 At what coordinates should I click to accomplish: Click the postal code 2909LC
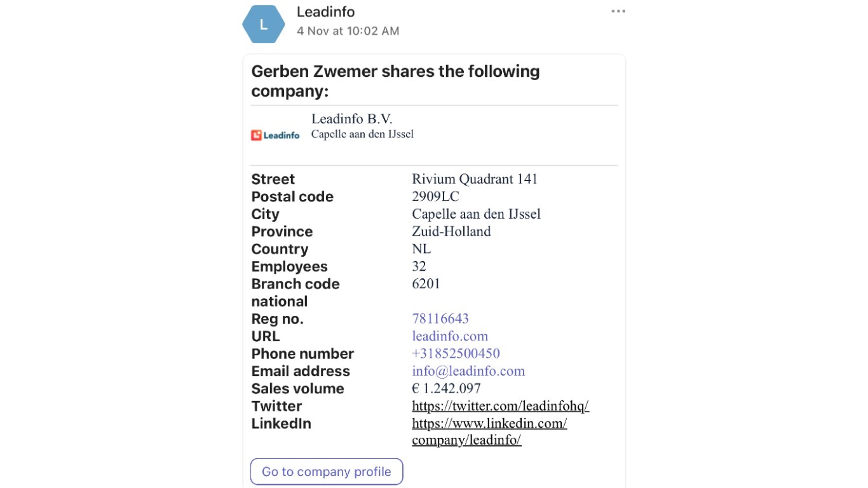coord(435,196)
